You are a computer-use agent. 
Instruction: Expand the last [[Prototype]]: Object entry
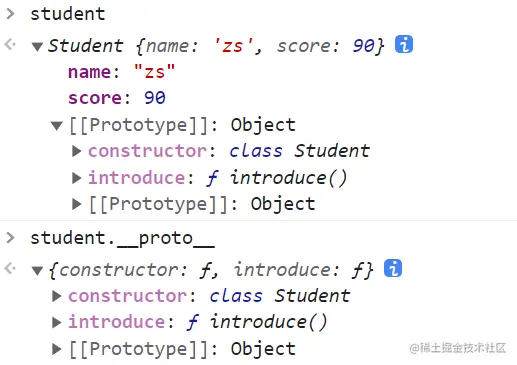57,349
